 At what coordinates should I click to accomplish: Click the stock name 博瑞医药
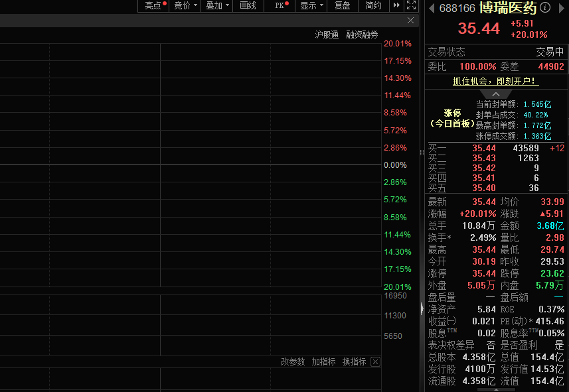508,7
